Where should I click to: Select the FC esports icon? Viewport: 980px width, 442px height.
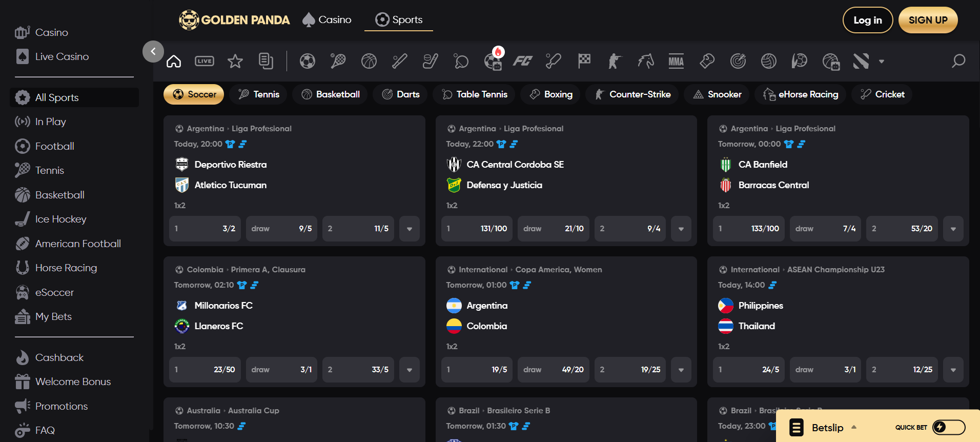pos(522,62)
